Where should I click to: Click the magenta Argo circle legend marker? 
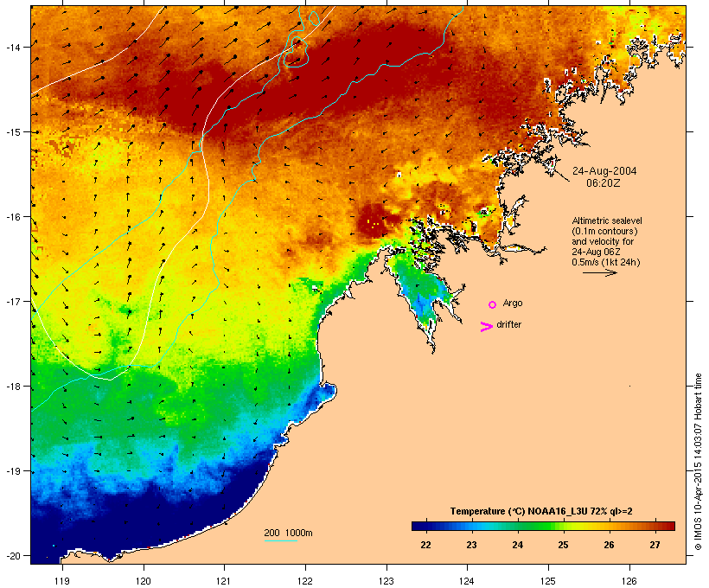pyautogui.click(x=493, y=304)
